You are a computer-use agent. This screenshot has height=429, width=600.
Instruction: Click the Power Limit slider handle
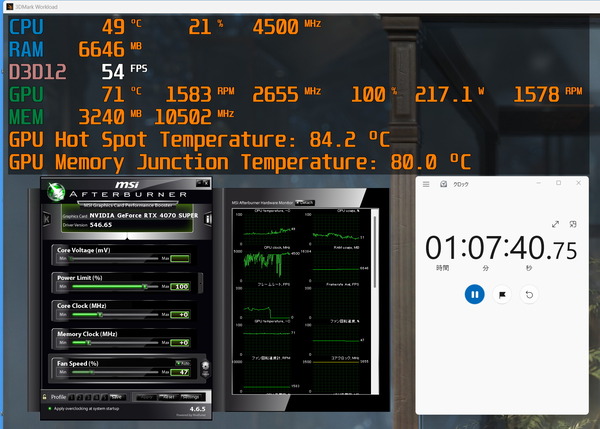coord(145,286)
